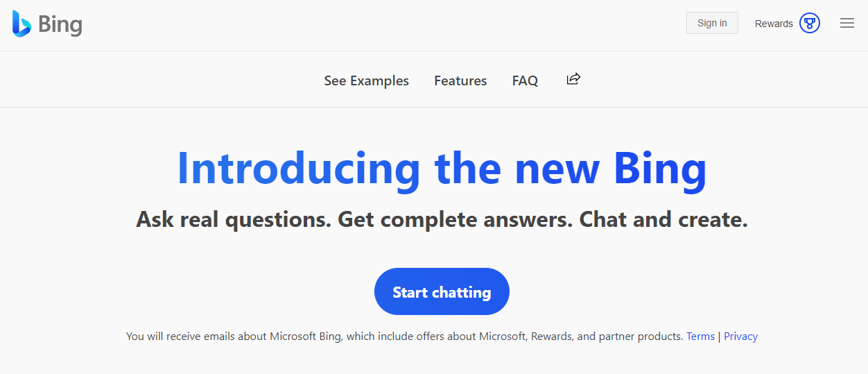Viewport: 868px width, 374px height.
Task: Jump to the FAQ section
Action: pos(525,81)
